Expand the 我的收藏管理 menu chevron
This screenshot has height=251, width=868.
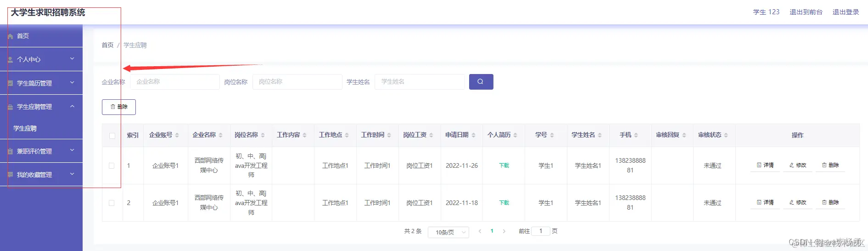72,174
